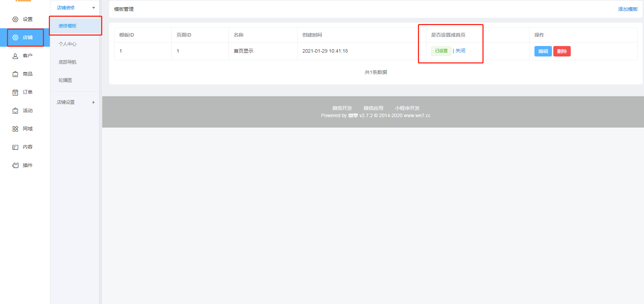Click the 商品 bag icon

point(15,74)
